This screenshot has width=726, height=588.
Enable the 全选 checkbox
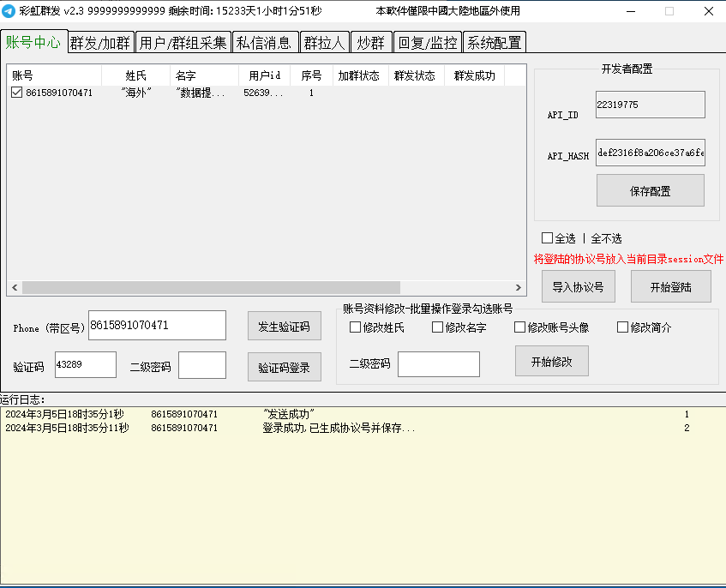pos(548,238)
